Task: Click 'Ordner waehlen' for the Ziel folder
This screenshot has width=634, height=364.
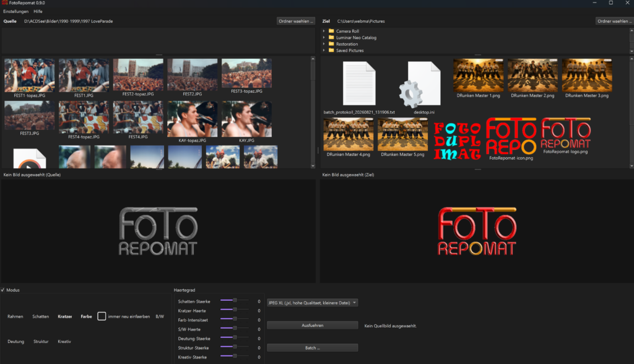Action: tap(615, 21)
